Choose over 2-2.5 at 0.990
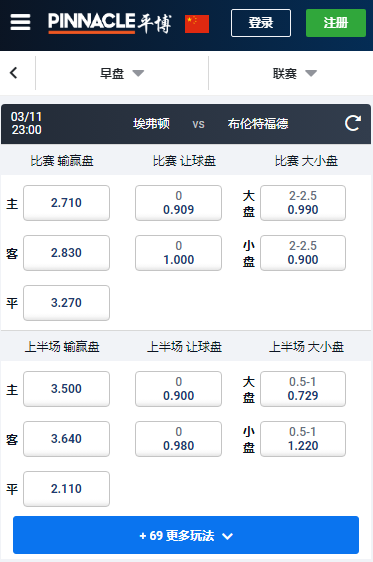Image resolution: width=373 pixels, height=562 pixels. pos(303,203)
